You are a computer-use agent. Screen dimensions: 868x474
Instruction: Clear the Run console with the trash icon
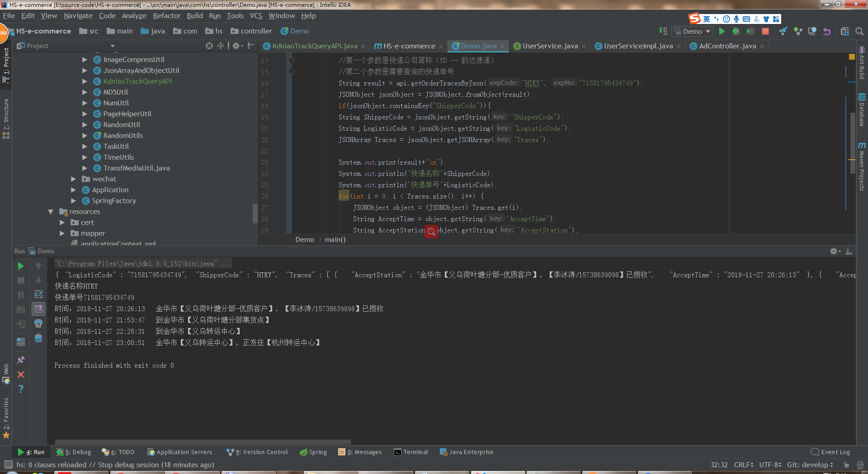(x=38, y=338)
